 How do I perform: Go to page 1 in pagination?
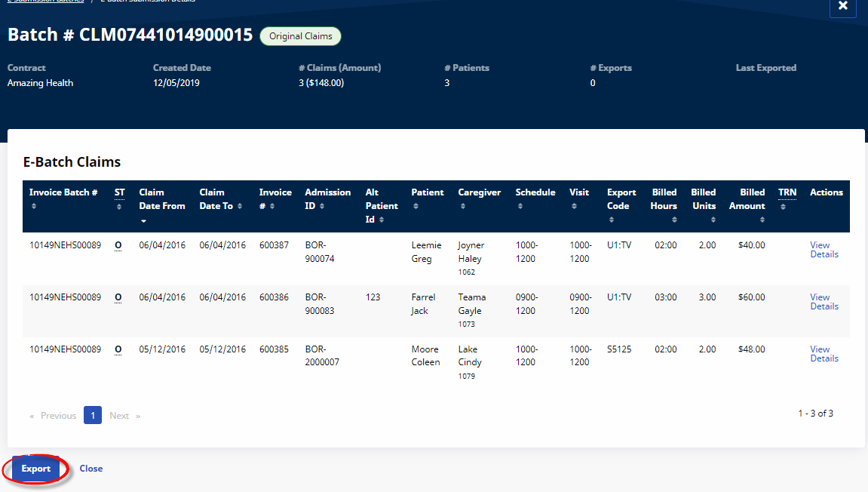point(92,416)
